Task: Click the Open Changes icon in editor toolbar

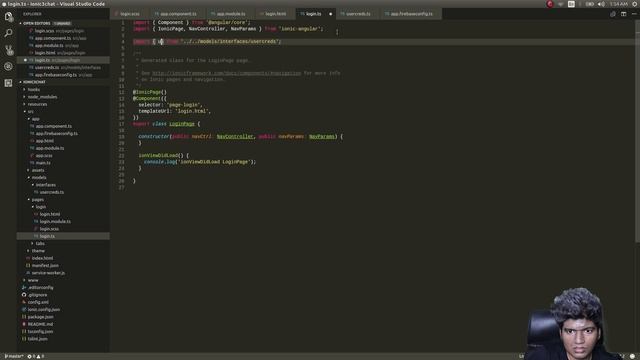Action: point(613,14)
